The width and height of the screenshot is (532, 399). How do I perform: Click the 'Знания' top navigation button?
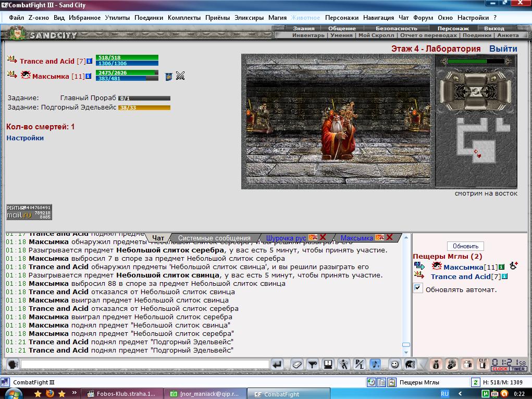[304, 28]
